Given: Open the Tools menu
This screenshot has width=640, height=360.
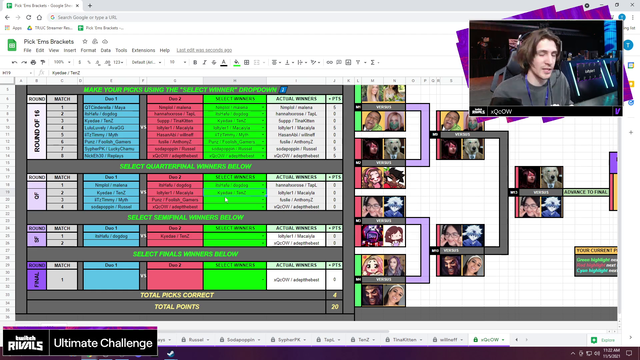Looking at the screenshot, I should (121, 50).
